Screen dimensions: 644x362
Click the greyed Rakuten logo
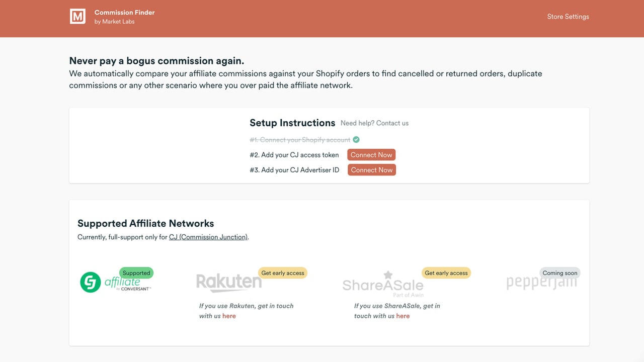coord(229,283)
